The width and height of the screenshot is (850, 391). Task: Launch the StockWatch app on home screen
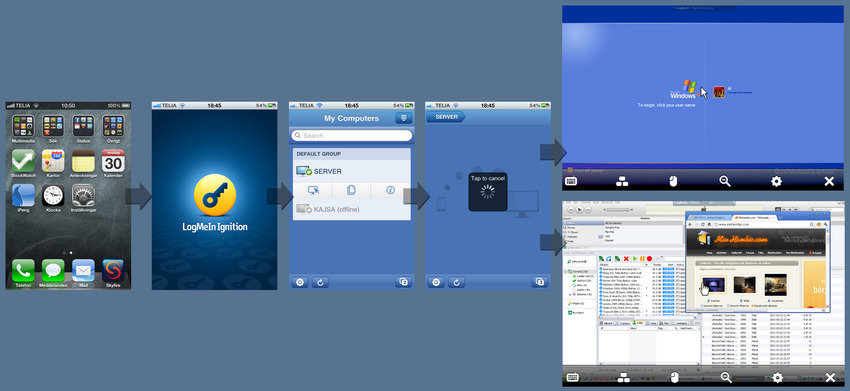tap(23, 161)
